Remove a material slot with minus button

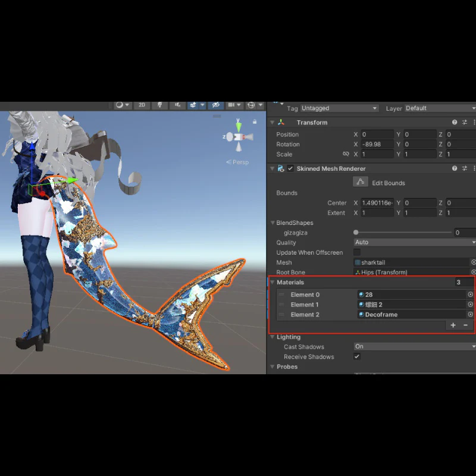[x=465, y=325]
